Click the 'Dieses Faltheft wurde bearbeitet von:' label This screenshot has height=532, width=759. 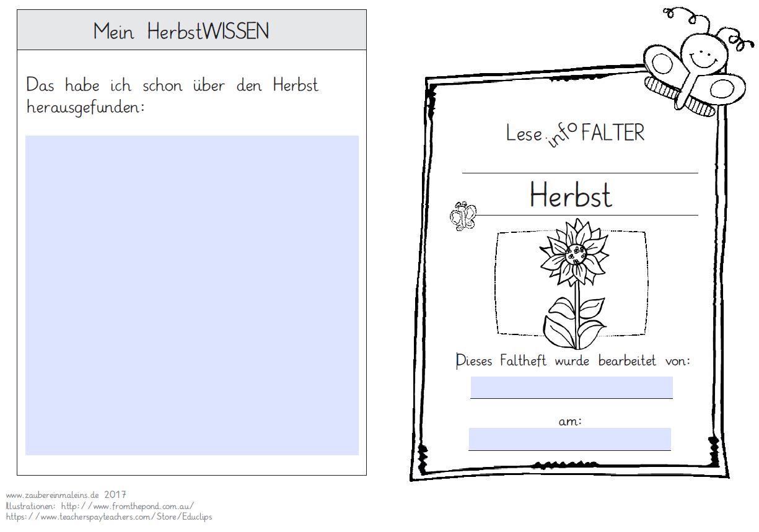click(573, 360)
